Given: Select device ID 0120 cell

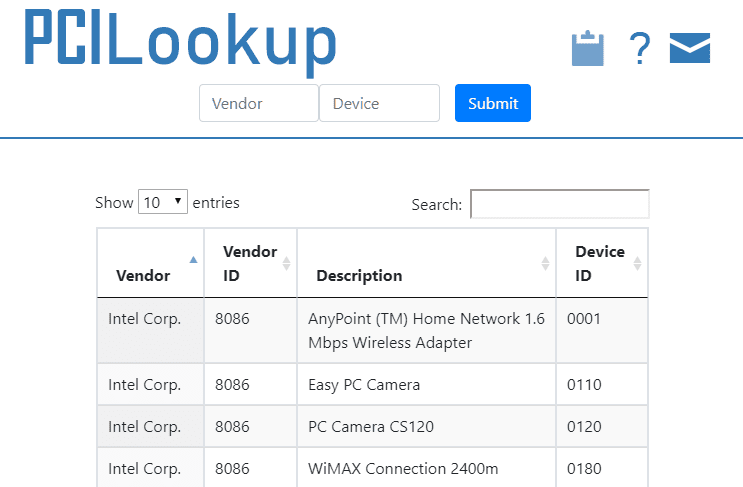Looking at the screenshot, I should (602, 426).
